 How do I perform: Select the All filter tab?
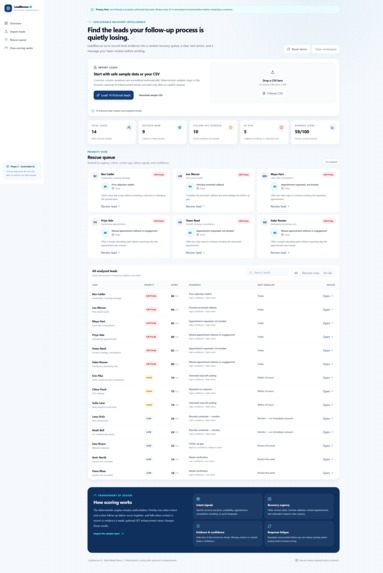(296, 273)
